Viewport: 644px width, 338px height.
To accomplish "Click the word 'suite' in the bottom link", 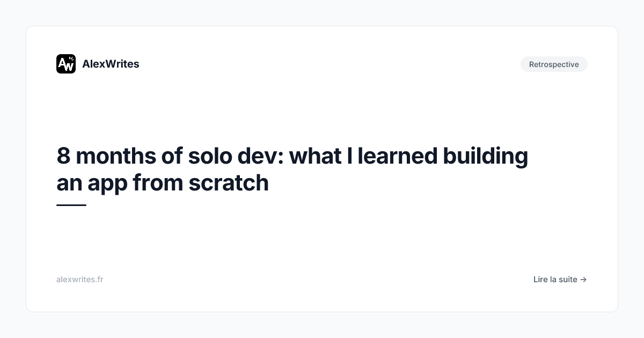I will coord(568,280).
